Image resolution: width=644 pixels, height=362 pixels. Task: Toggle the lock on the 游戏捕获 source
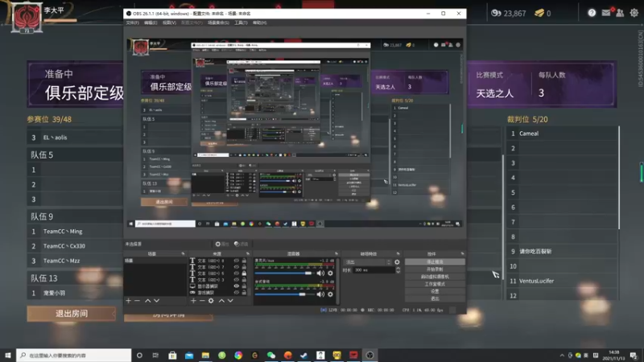click(244, 293)
